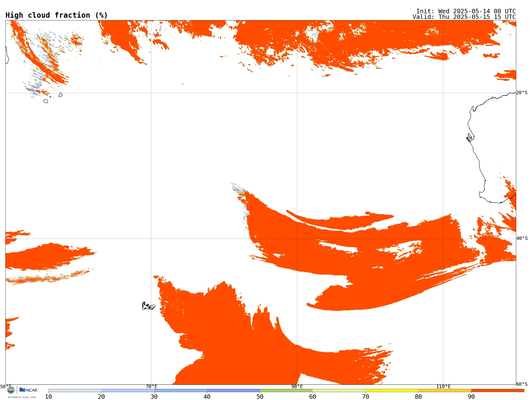The height and width of the screenshot is (400, 532).
Task: Click the 90°E longitude label
Action: pyautogui.click(x=297, y=386)
